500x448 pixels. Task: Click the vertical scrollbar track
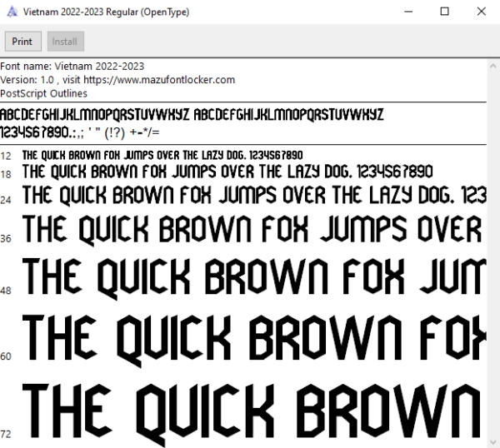(x=493, y=254)
